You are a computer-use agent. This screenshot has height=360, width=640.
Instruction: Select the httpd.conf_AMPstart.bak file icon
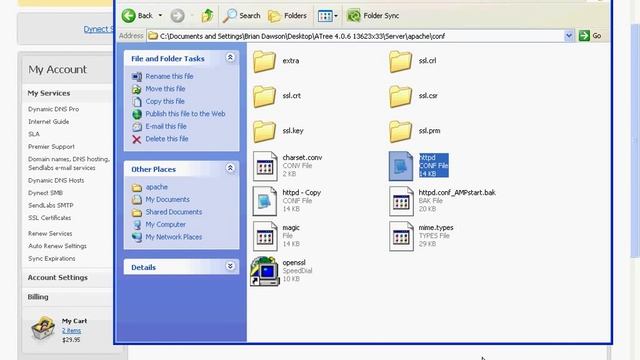[x=401, y=201]
